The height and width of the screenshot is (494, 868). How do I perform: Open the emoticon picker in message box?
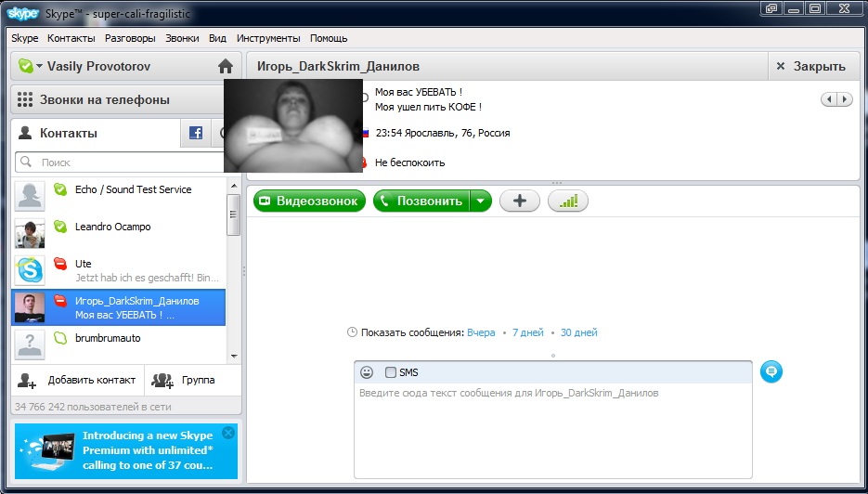click(x=367, y=372)
